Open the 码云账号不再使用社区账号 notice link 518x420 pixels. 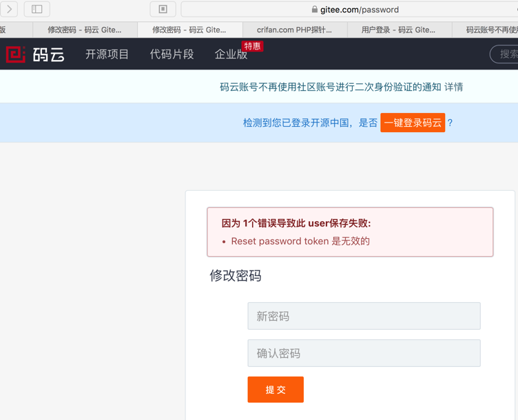(331, 87)
